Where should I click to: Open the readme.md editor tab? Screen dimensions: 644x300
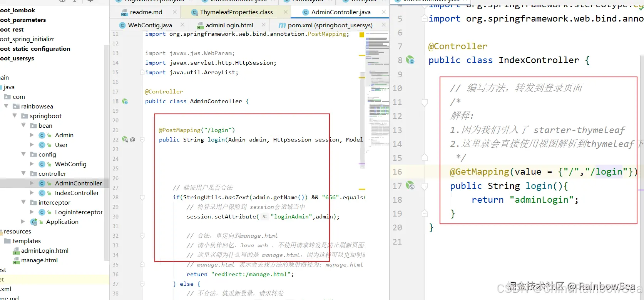[x=146, y=12]
